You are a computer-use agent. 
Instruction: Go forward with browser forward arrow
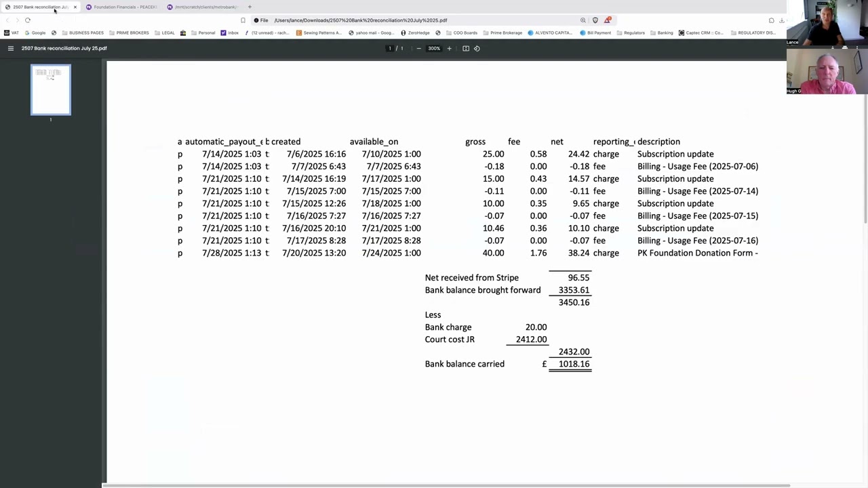click(x=17, y=20)
